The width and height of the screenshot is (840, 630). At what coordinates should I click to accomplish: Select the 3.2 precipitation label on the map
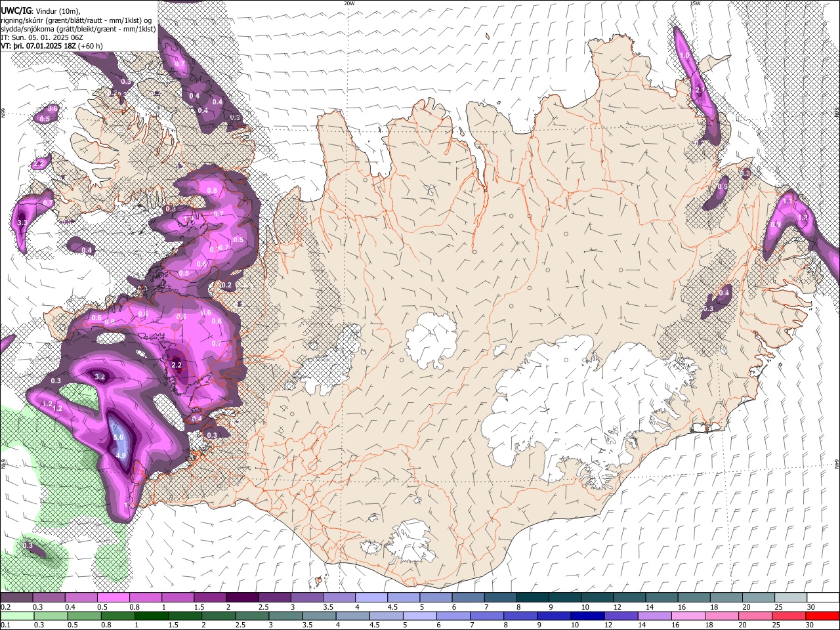(x=100, y=377)
